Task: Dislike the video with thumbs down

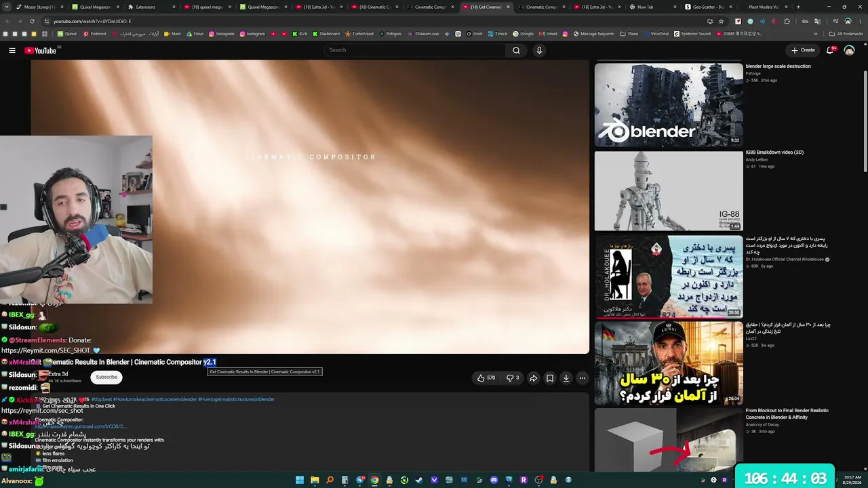Action: (x=513, y=378)
